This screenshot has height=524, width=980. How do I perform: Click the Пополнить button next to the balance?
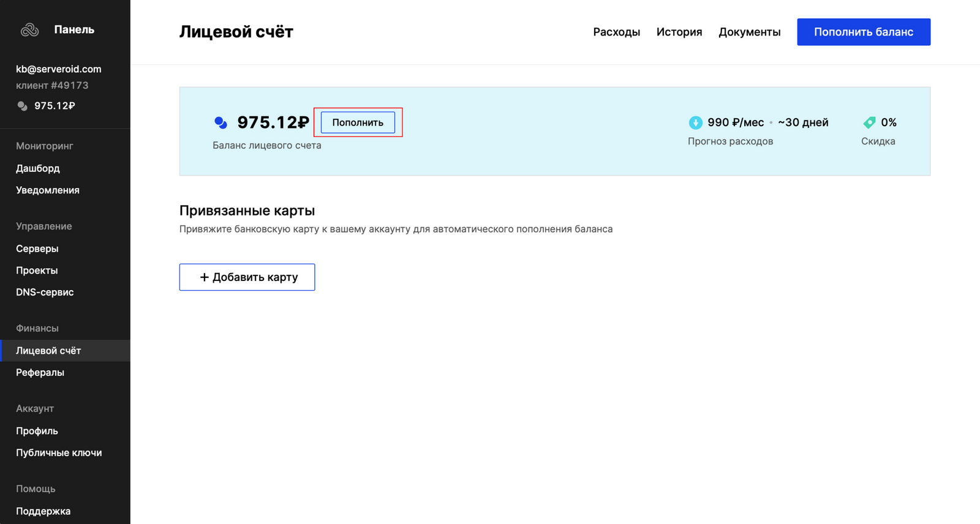(x=358, y=122)
